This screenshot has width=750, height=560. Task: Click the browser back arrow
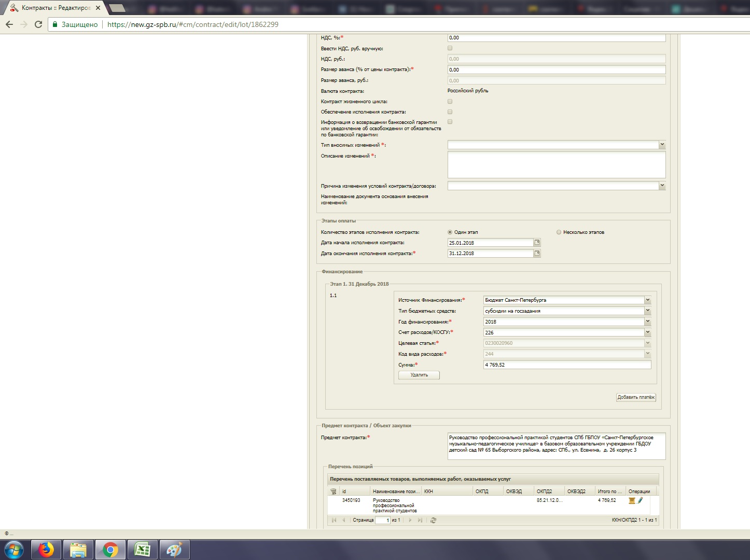(x=9, y=24)
